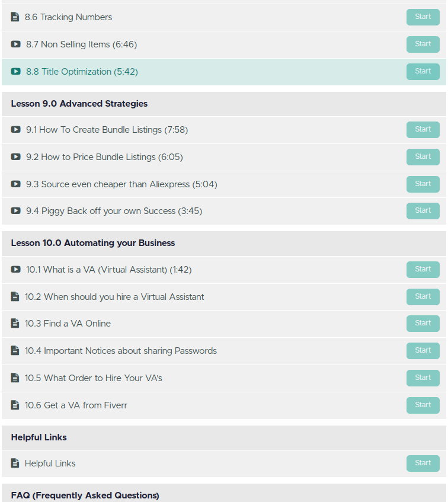Click video icon for 8.8 Title Optimization
The width and height of the screenshot is (448, 502).
[15, 72]
